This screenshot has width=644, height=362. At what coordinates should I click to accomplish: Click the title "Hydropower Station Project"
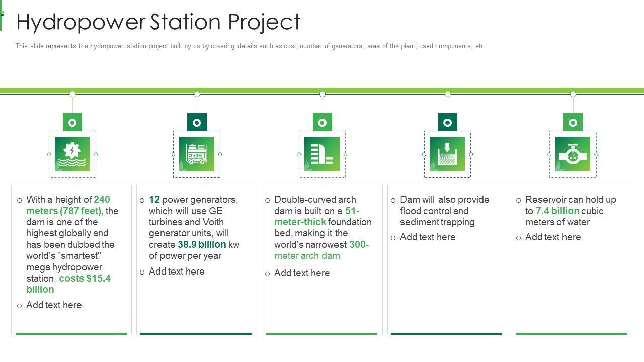158,22
